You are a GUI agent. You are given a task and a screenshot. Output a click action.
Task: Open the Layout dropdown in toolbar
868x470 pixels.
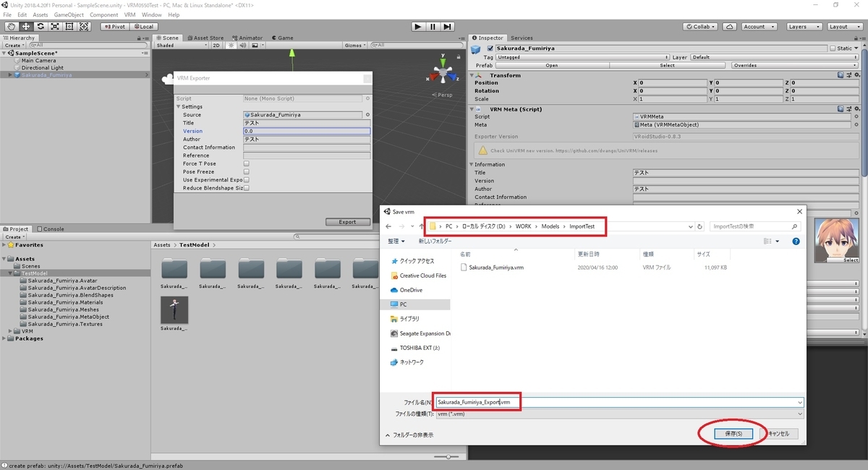[843, 27]
